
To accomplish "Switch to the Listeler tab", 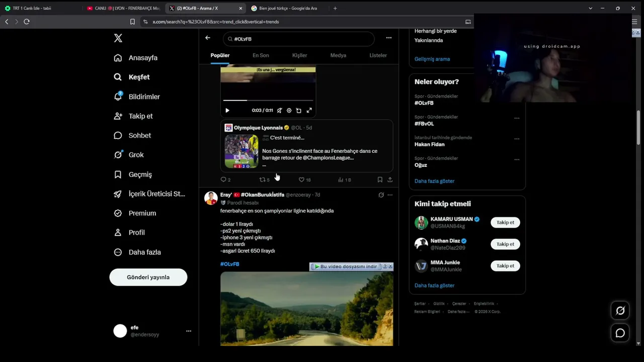I will [x=378, y=55].
